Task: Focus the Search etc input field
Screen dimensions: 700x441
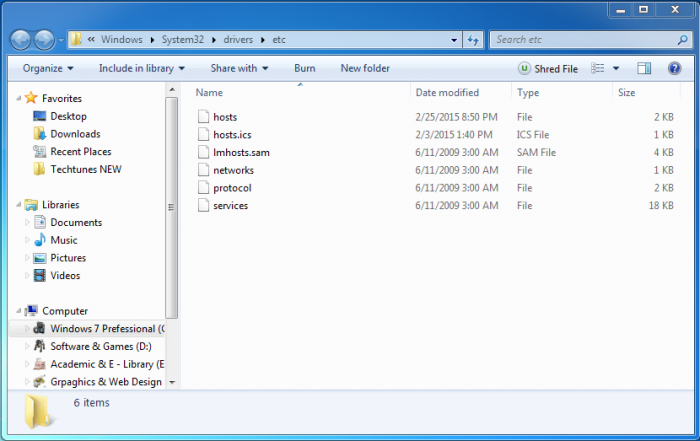Action: pyautogui.click(x=584, y=40)
